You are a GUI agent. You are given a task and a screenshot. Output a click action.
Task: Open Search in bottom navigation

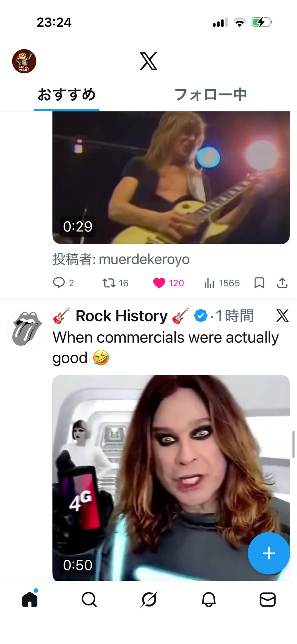coord(89,600)
